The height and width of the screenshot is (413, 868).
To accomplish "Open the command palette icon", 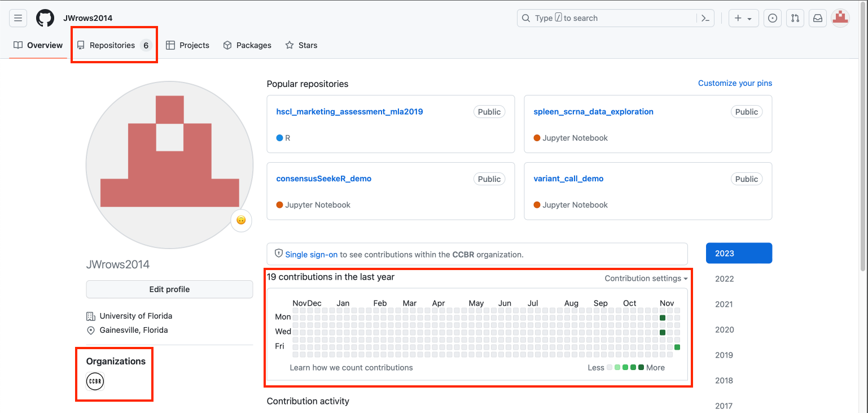I will 705,18.
